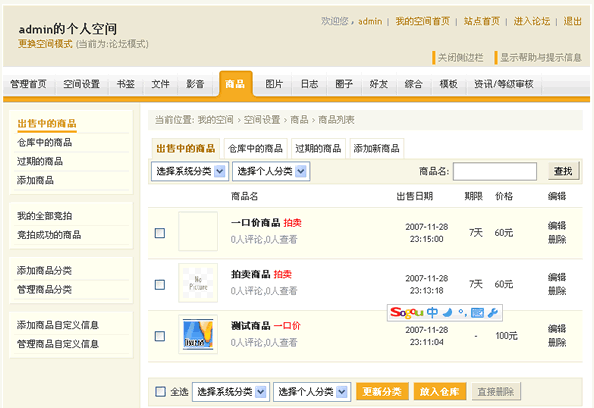594x408 pixels.
Task: Click 进入论坛 header link
Action: click(x=531, y=21)
